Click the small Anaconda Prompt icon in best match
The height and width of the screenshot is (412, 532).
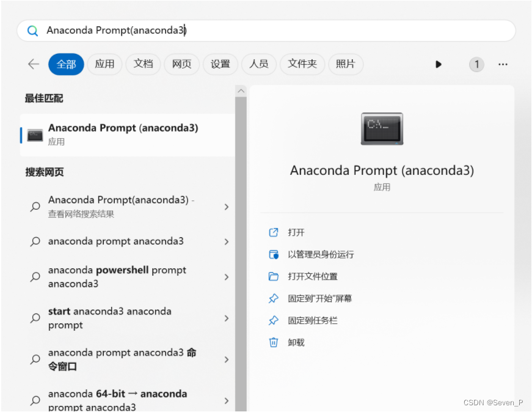(x=35, y=135)
